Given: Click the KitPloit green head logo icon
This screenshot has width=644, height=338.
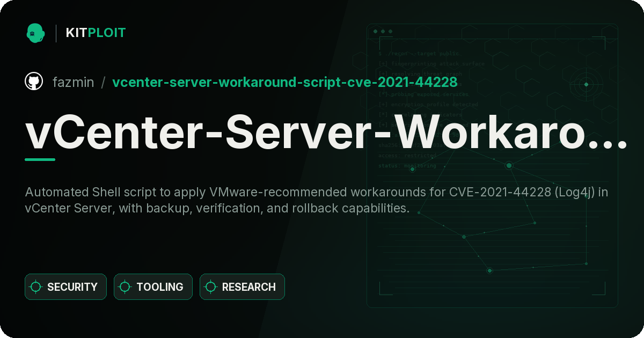Looking at the screenshot, I should [35, 33].
